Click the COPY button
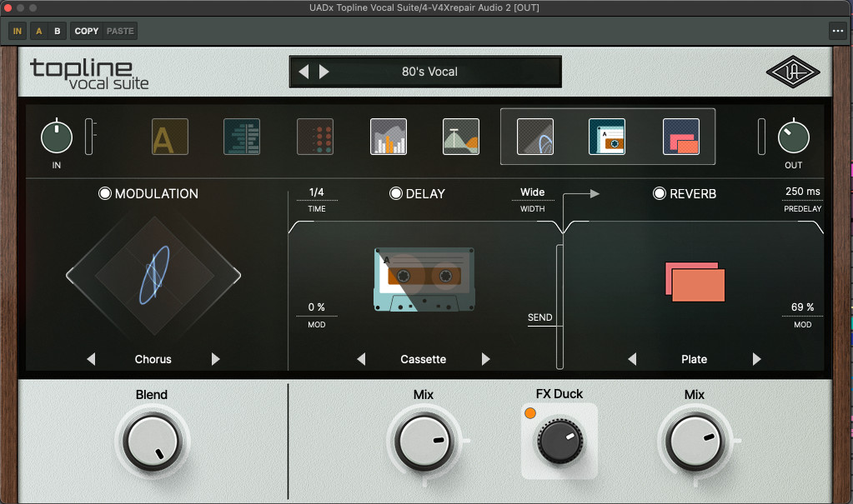The height and width of the screenshot is (504, 853). tap(87, 31)
